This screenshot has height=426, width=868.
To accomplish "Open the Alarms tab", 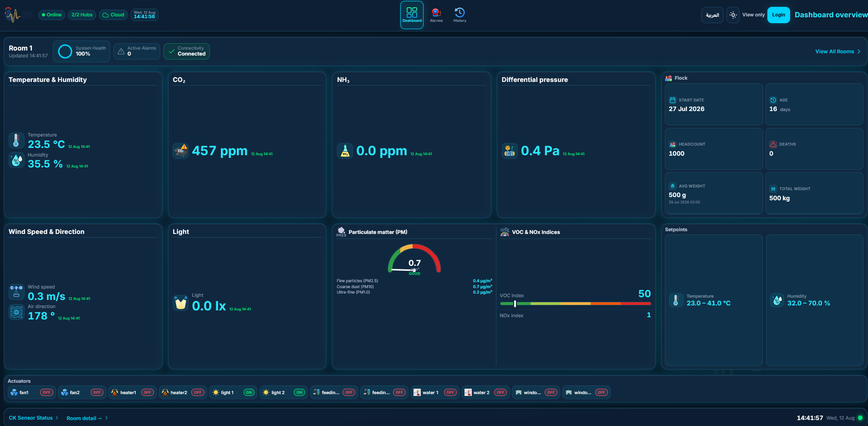I will (x=436, y=15).
